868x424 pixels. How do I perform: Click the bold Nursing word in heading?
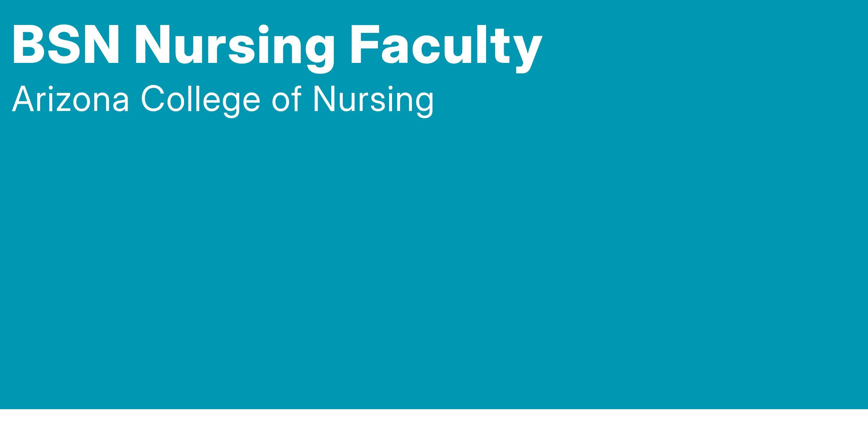[x=234, y=45]
